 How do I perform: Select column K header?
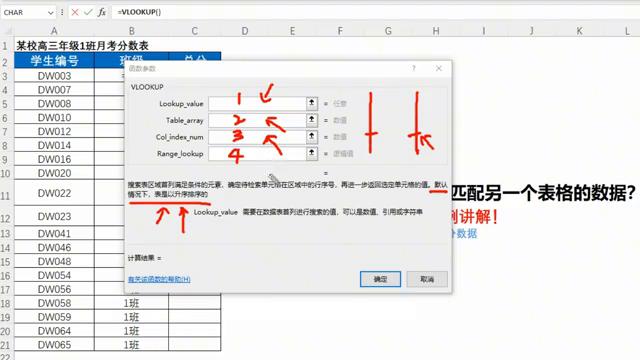579,31
